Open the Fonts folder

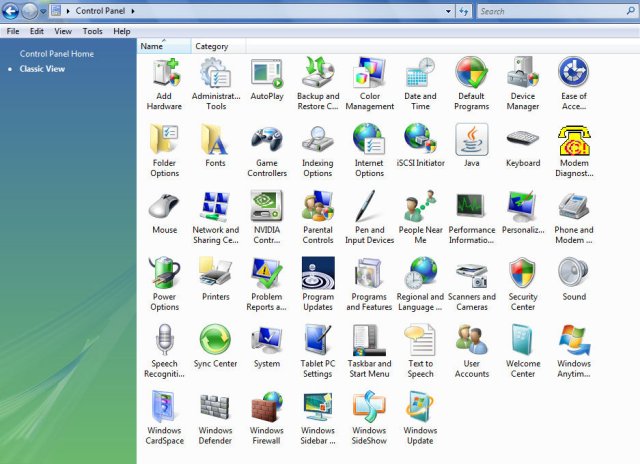(x=216, y=146)
